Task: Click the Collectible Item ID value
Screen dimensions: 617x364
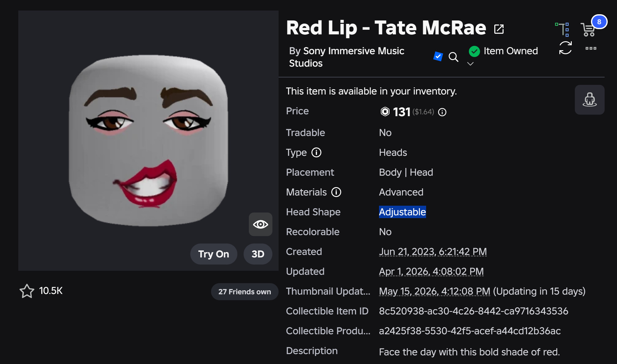Action: 474,311
